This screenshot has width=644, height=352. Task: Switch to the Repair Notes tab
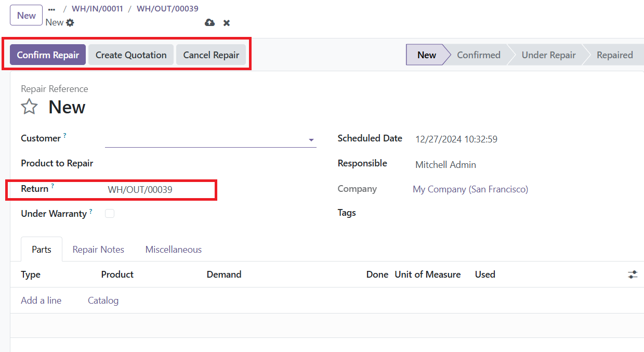pyautogui.click(x=98, y=250)
